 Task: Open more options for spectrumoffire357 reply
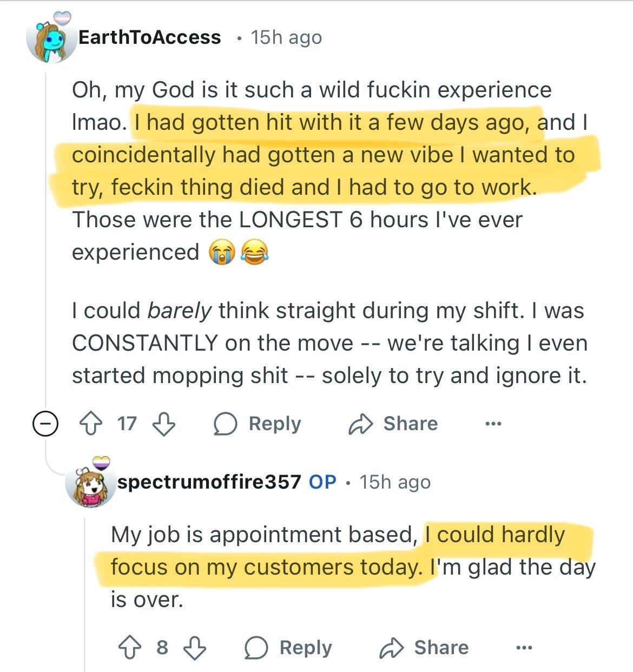click(524, 648)
